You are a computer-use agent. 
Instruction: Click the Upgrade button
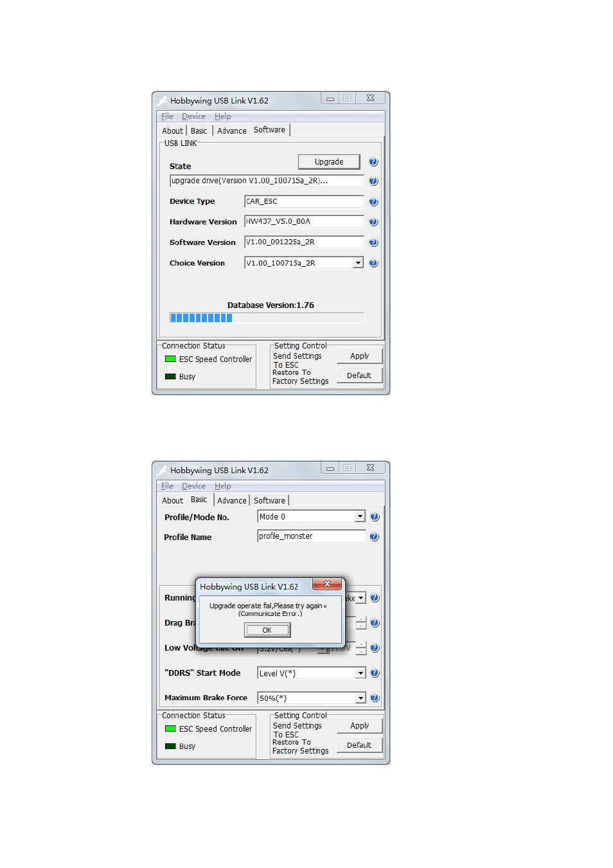tap(329, 162)
